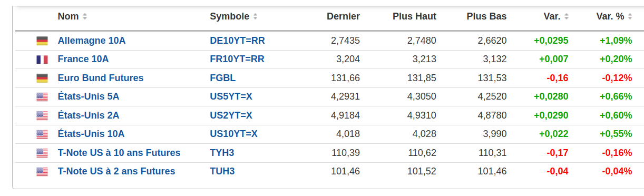Click the flag icon next to Euro Bund Futures
644x196 pixels.
[x=42, y=78]
